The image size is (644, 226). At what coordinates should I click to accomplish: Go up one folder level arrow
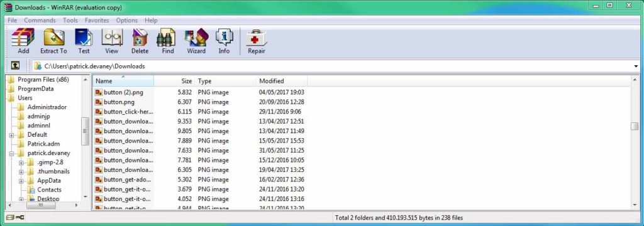(15, 66)
